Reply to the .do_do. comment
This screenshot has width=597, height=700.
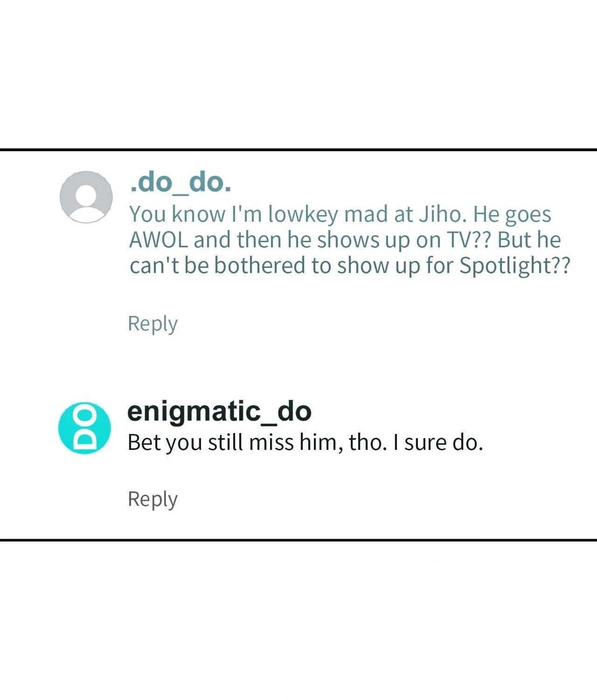pyautogui.click(x=153, y=324)
